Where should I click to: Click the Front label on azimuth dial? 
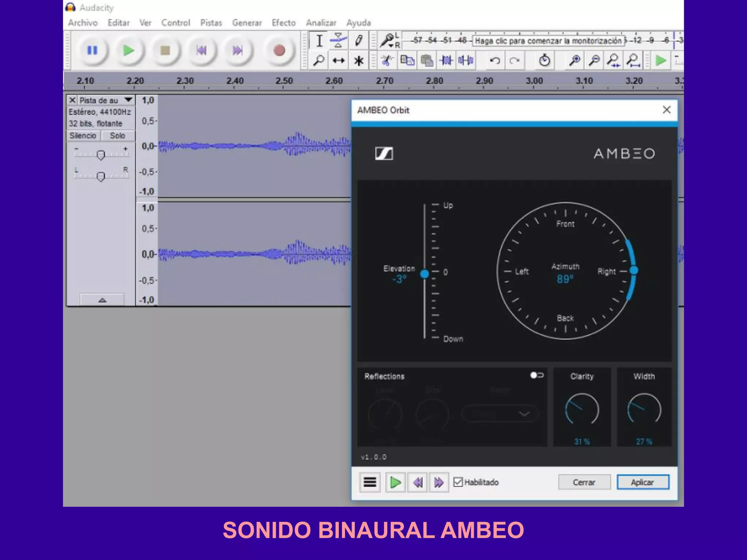[x=565, y=224]
